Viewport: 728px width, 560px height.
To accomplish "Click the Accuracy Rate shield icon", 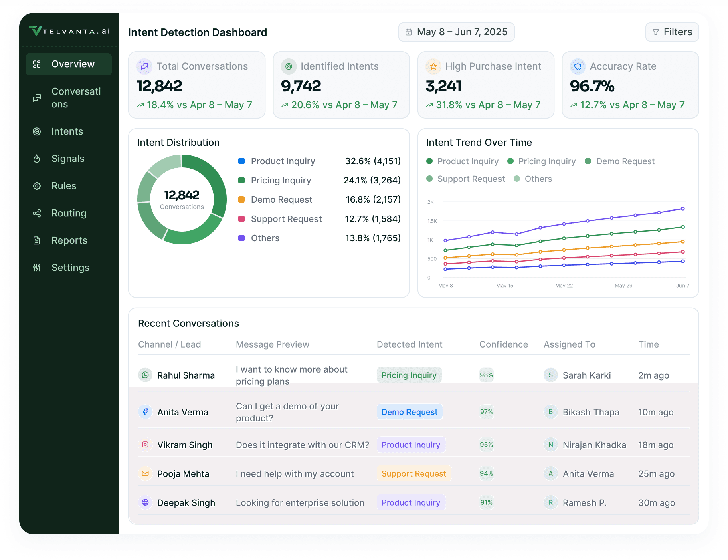I will click(578, 66).
